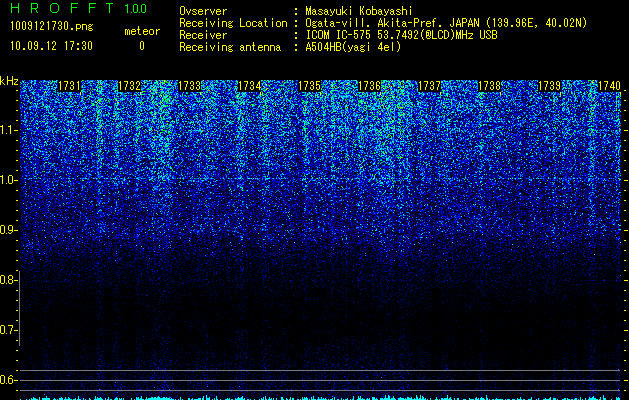Click the Receiving Location label

click(x=233, y=23)
